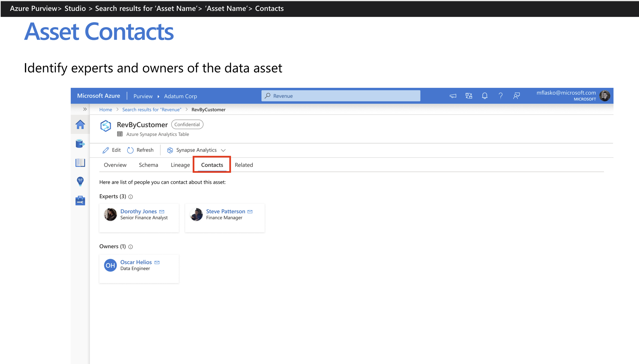Click the Revenue search field

point(341,96)
